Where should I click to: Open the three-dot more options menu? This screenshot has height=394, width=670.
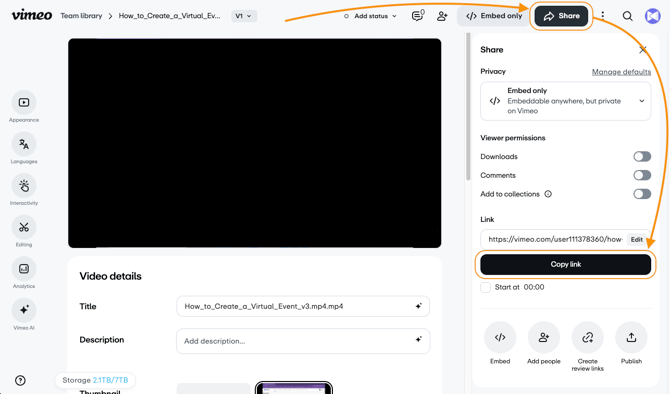(602, 16)
